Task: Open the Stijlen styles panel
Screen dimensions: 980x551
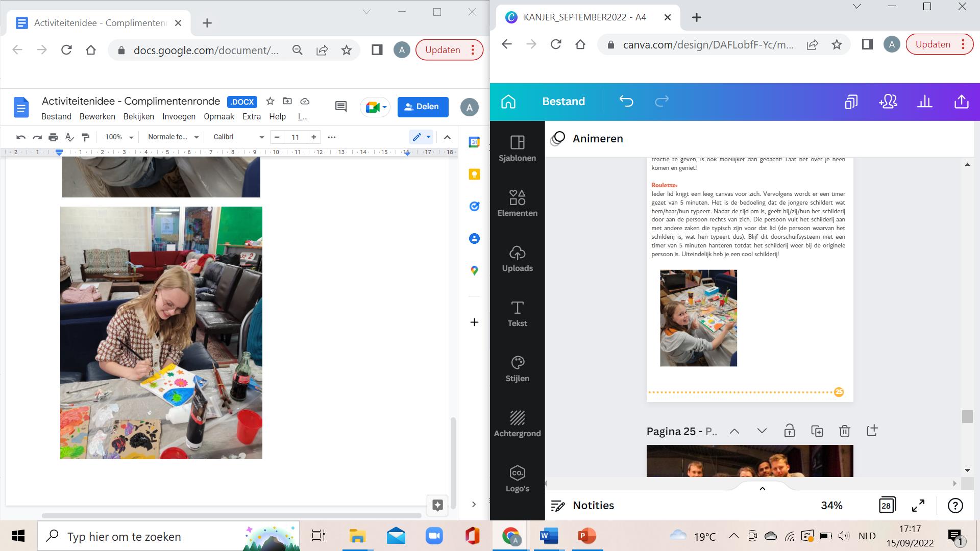Action: coord(517,369)
